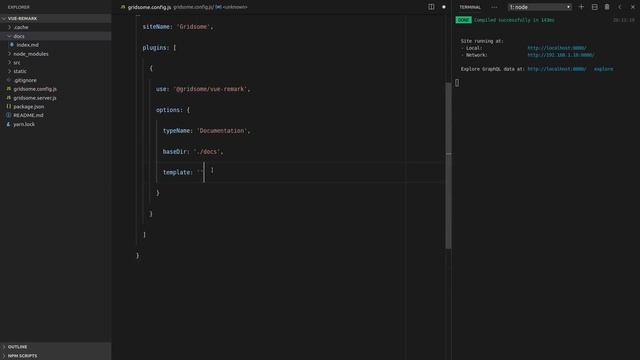Viewport: 640px width, 360px height.
Task: Click the green DONE badge in terminal
Action: point(464,20)
